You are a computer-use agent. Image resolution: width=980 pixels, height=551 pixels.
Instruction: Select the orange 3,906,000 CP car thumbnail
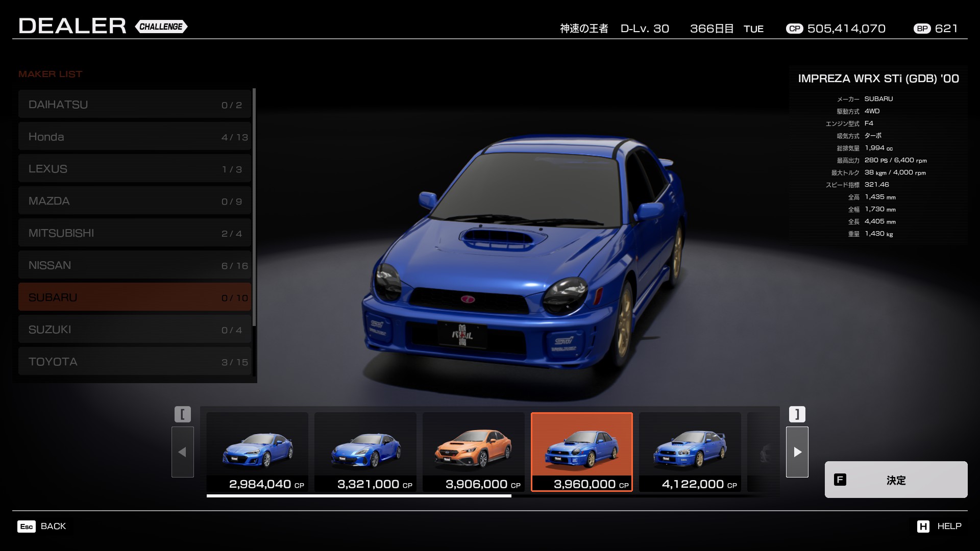point(474,452)
